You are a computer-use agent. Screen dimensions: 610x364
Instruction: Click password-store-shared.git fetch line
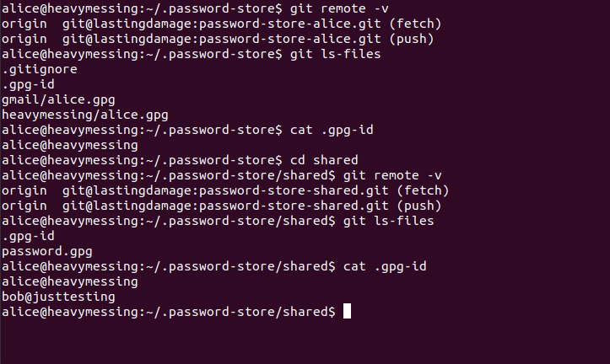225,190
